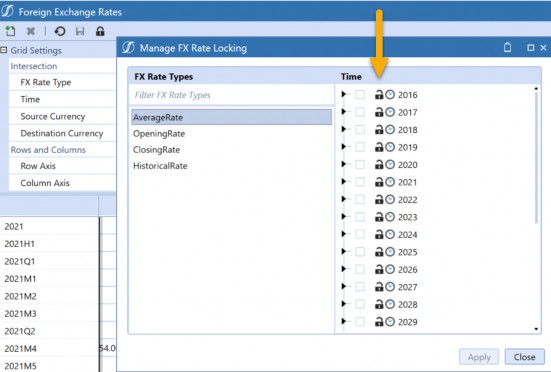Expand the 2027 time node
The image size is (551, 372).
[x=344, y=286]
